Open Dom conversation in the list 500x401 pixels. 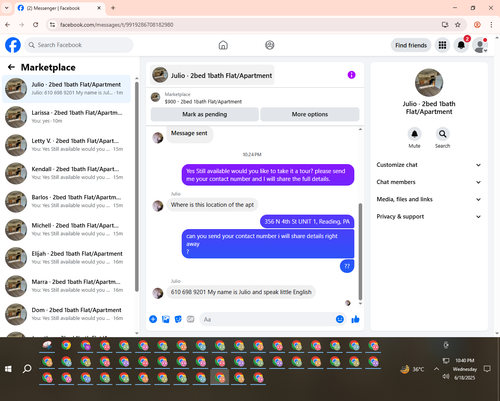[x=66, y=314]
